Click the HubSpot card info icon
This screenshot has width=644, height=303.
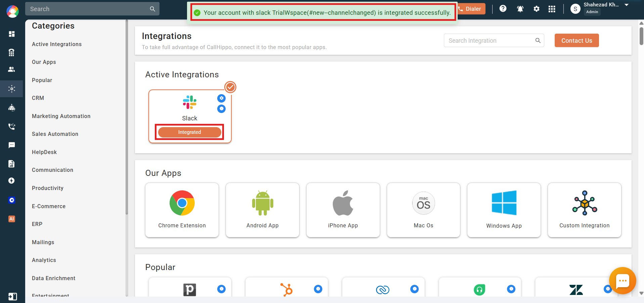pyautogui.click(x=318, y=289)
